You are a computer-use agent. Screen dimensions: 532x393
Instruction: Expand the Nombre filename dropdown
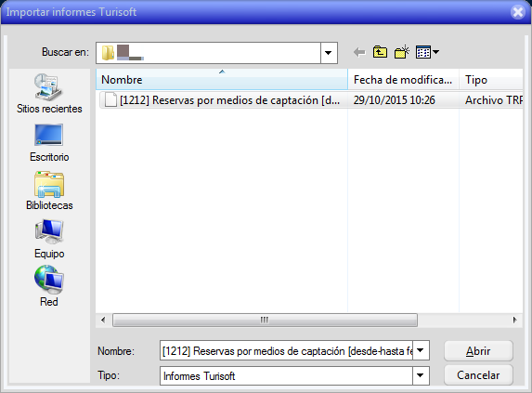pyautogui.click(x=421, y=350)
